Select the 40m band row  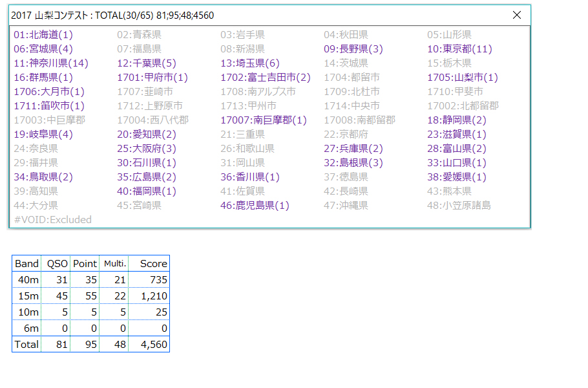tap(26, 279)
